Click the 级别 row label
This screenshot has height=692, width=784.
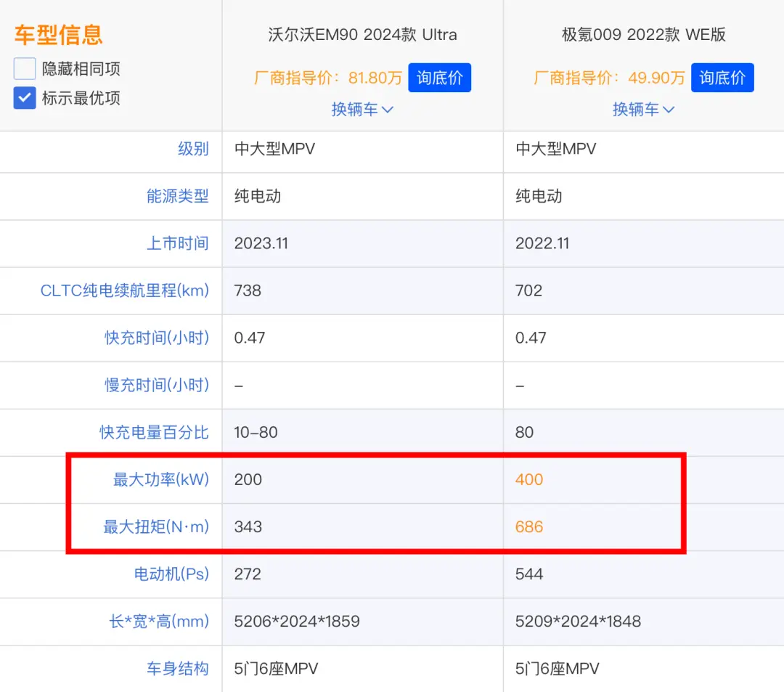[193, 149]
